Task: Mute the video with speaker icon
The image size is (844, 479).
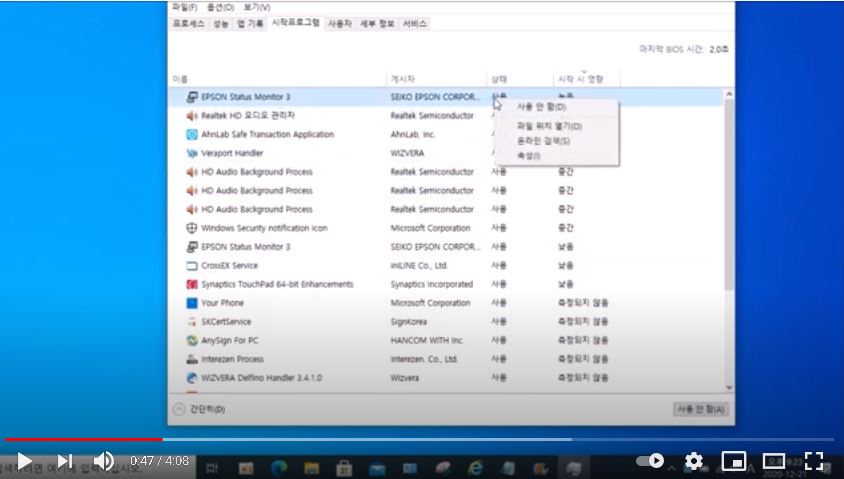Action: 103,461
